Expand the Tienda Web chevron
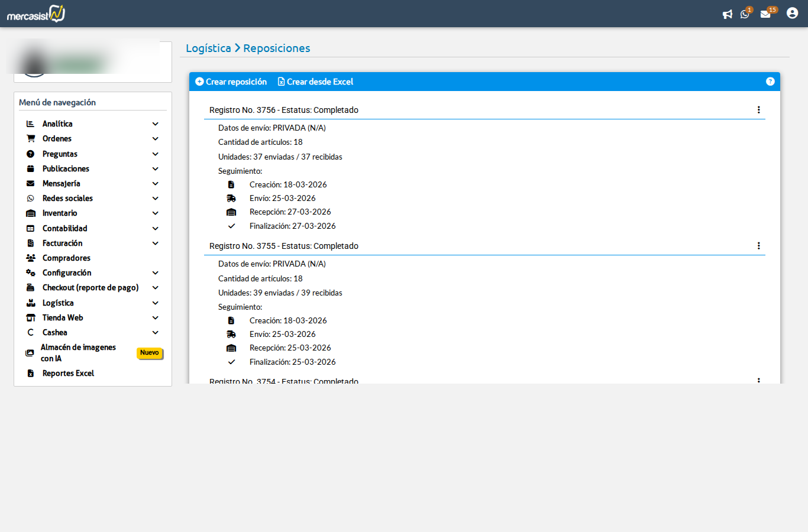This screenshot has width=808, height=532. [x=155, y=318]
